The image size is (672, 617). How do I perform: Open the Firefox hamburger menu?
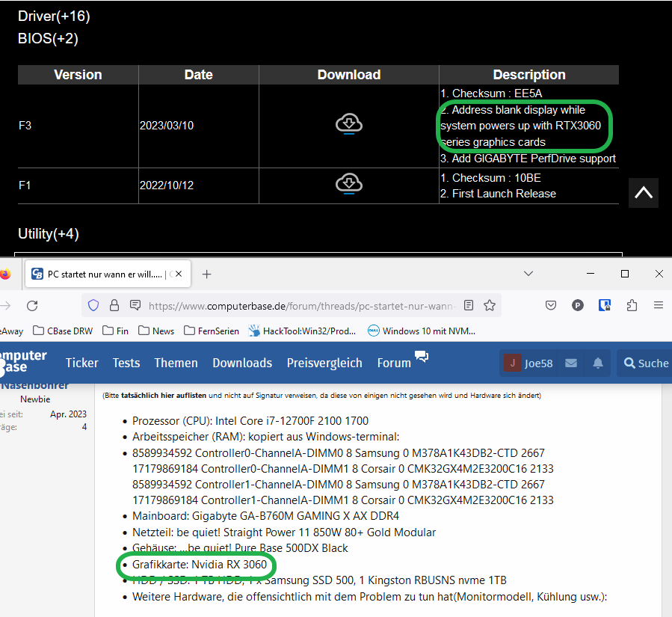click(659, 305)
